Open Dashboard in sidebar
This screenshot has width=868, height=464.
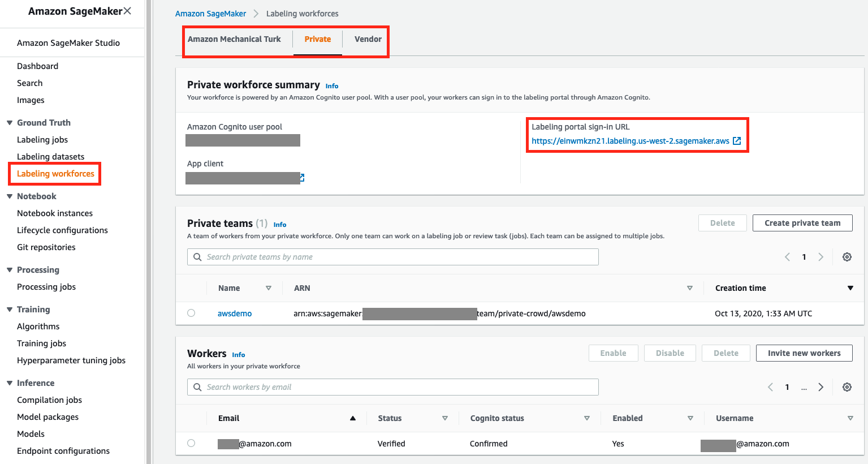tap(37, 66)
